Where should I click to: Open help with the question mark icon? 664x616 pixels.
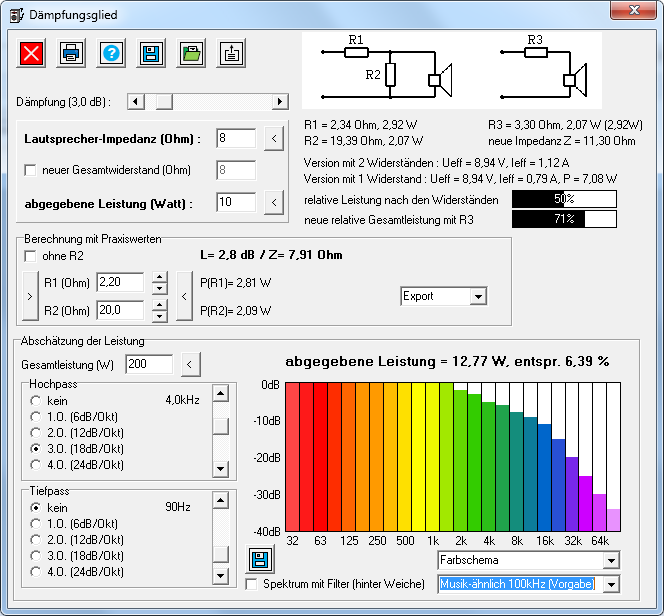111,54
